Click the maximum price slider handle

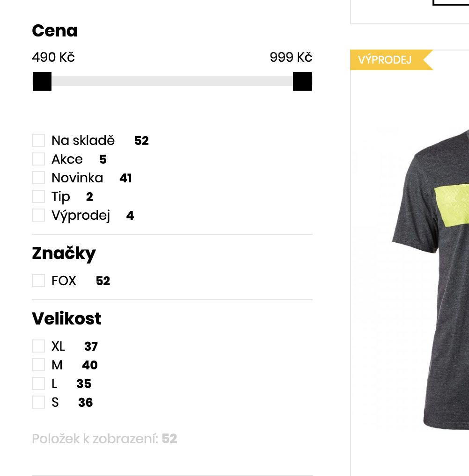(x=302, y=81)
